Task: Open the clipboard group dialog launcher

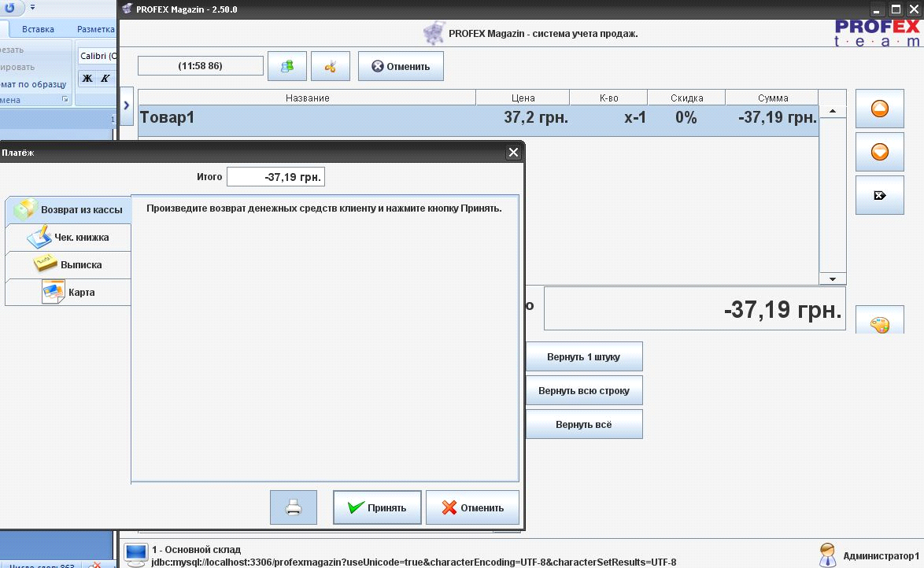Action: coord(65,100)
